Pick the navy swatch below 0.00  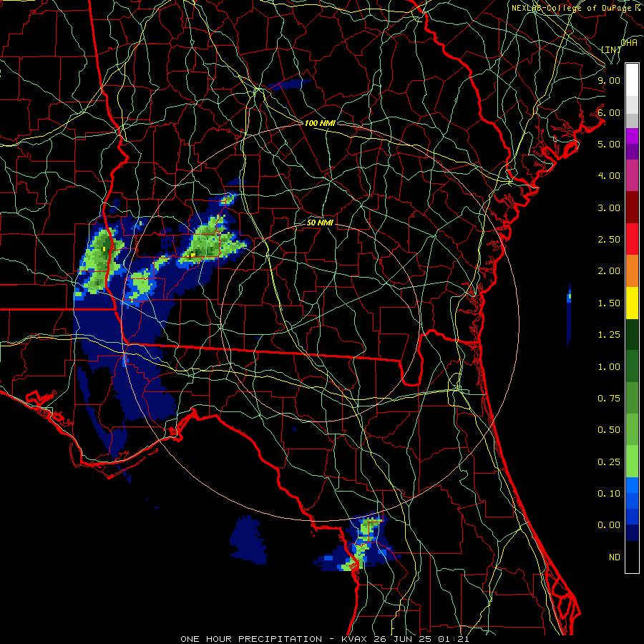(x=632, y=533)
